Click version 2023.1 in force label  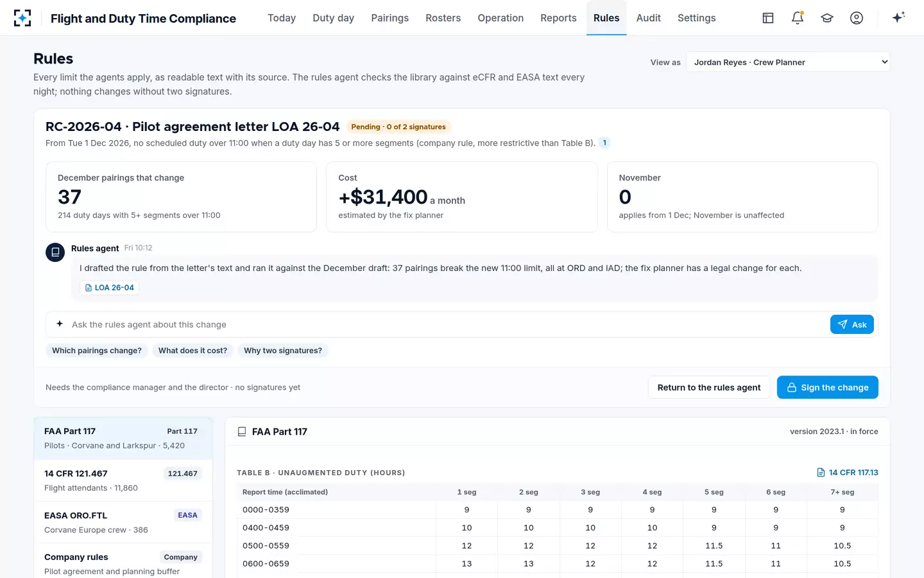coord(834,432)
